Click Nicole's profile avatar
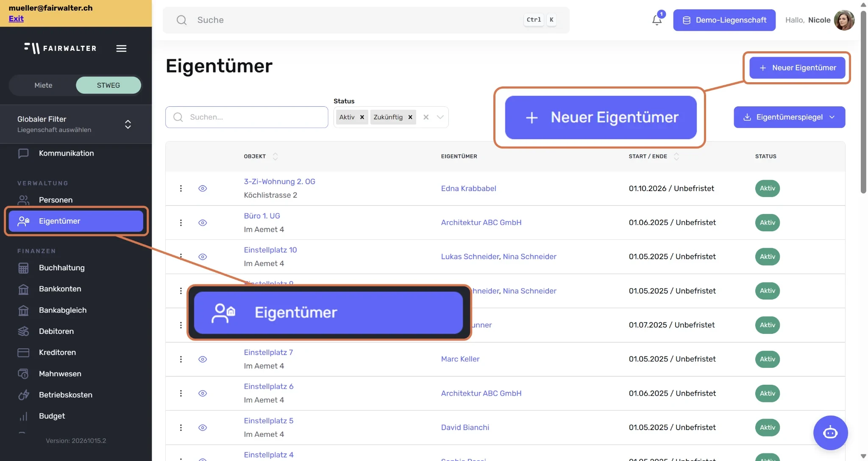Image resolution: width=868 pixels, height=461 pixels. tap(844, 20)
